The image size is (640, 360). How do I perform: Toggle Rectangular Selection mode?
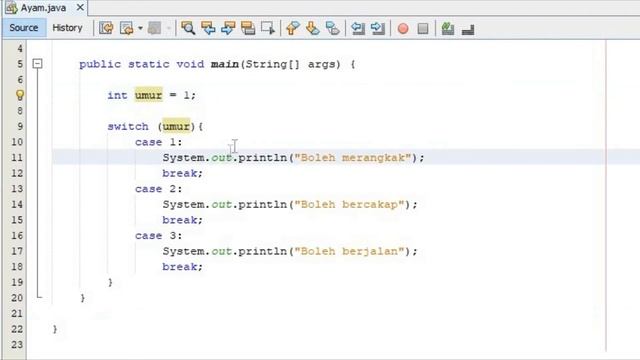click(268, 28)
